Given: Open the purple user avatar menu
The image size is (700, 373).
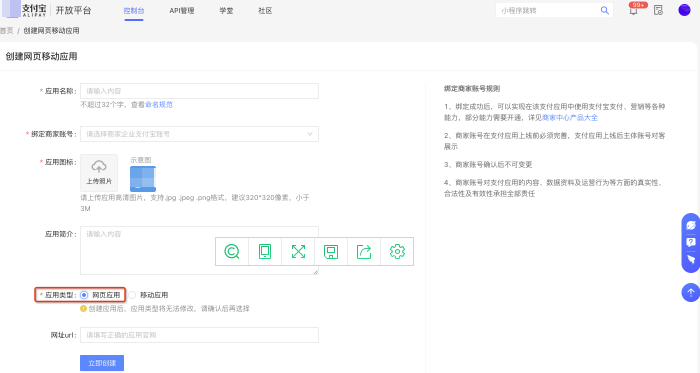Looking at the screenshot, I should 684,10.
